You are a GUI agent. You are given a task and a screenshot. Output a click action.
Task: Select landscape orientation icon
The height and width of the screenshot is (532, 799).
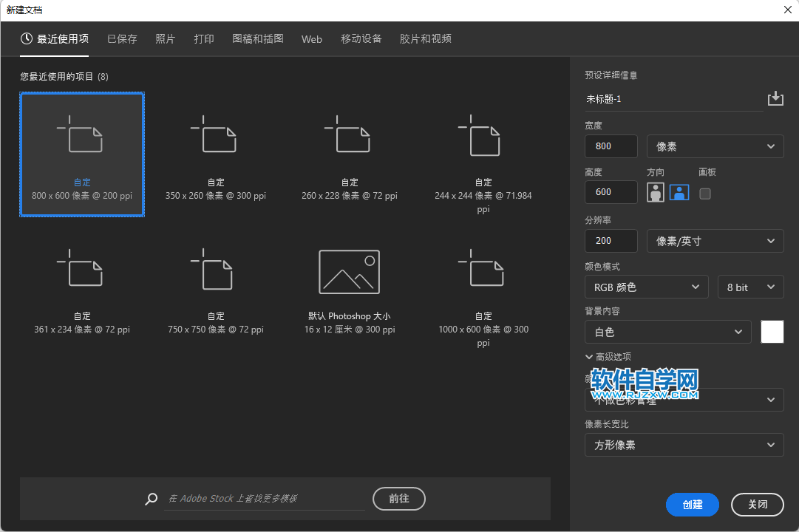679,193
